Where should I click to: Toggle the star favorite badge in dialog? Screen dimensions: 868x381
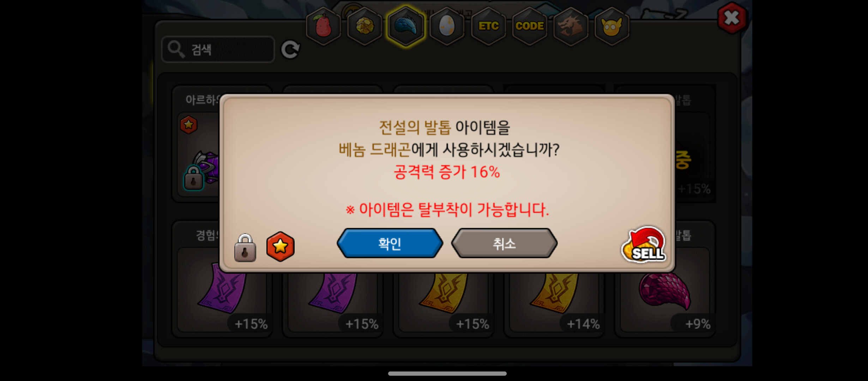281,247
